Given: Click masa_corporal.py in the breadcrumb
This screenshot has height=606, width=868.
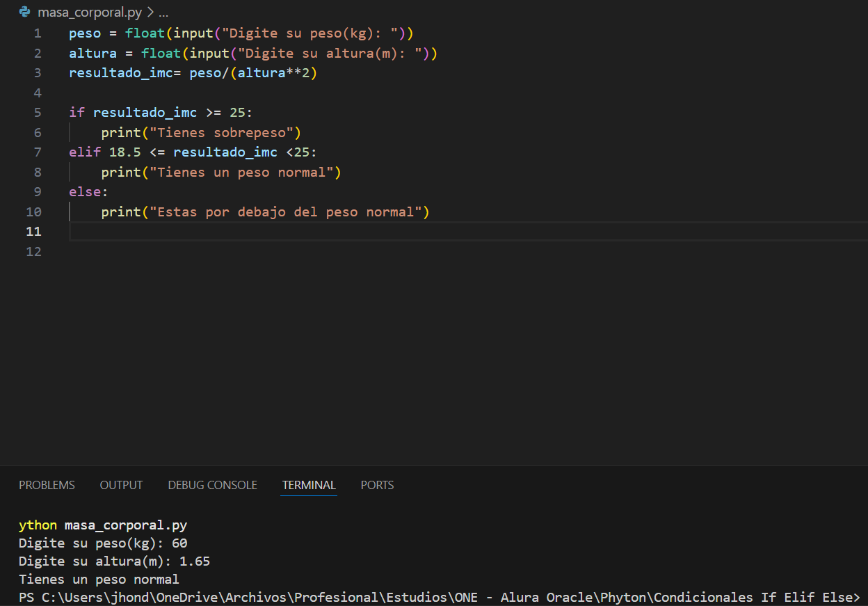Looking at the screenshot, I should (x=90, y=13).
